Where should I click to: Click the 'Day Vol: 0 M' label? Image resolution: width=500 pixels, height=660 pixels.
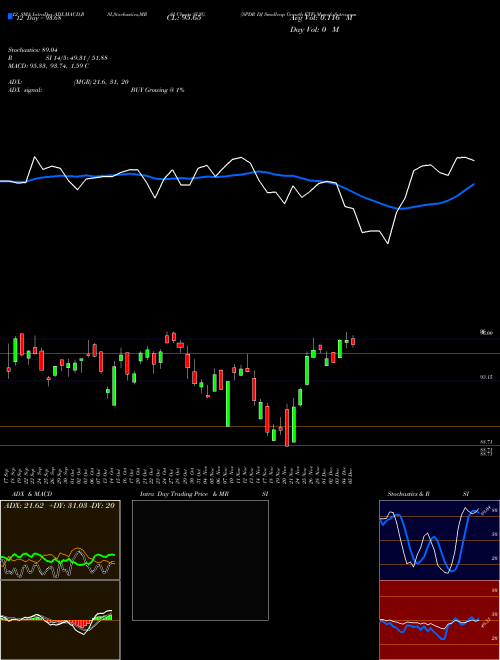[x=314, y=30]
